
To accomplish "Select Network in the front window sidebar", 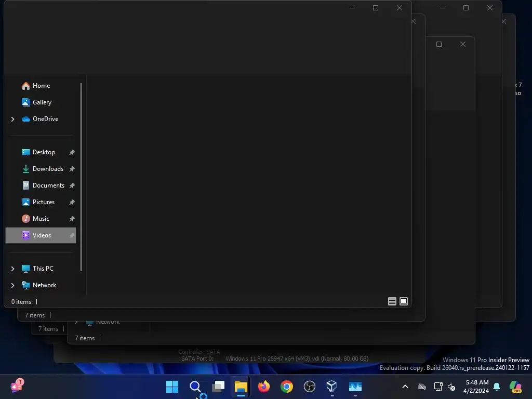I will click(44, 285).
